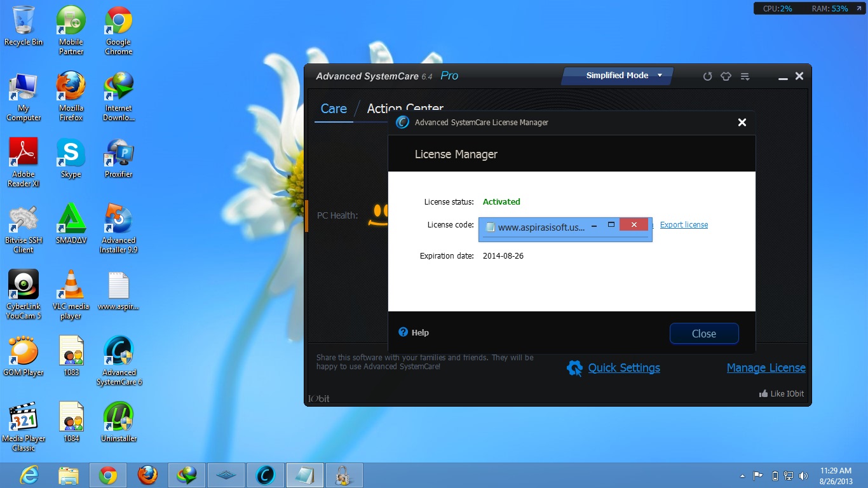Screen dimensions: 868x488
Task: Click the Help link in License Manager
Action: click(420, 333)
